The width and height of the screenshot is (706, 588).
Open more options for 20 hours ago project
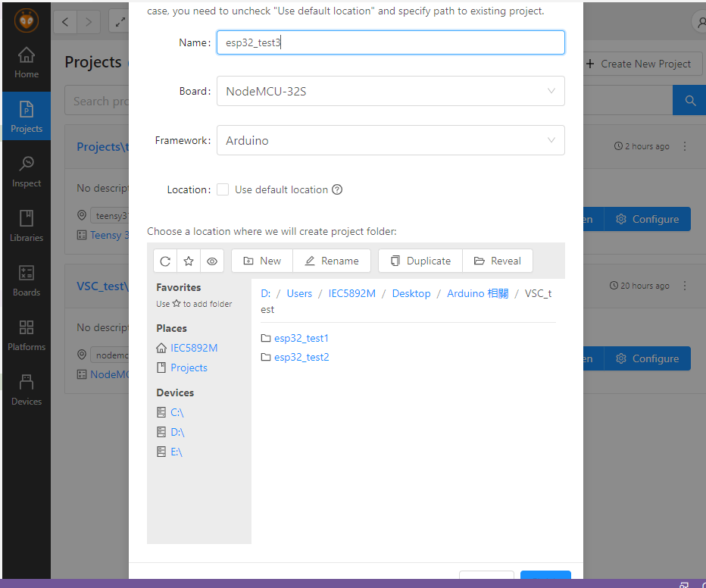[684, 286]
